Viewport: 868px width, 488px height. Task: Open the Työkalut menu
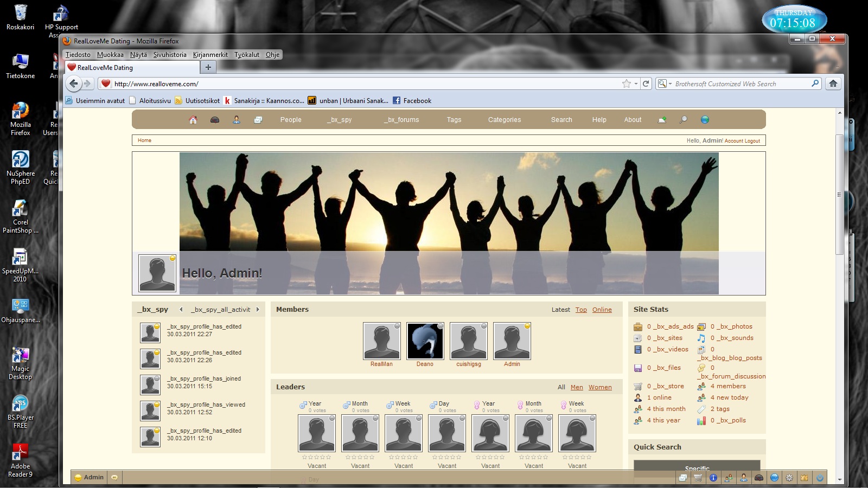point(247,55)
